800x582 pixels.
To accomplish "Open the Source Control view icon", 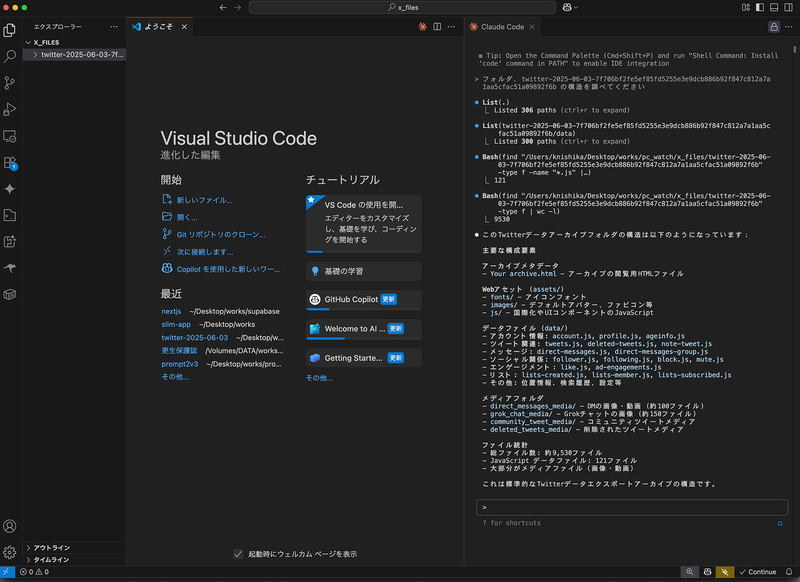I will point(10,83).
